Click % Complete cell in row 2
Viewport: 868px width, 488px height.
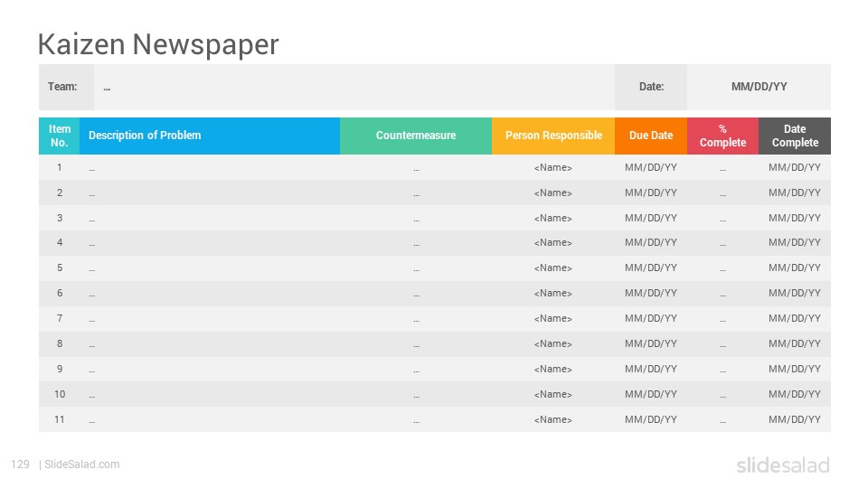[x=723, y=192]
